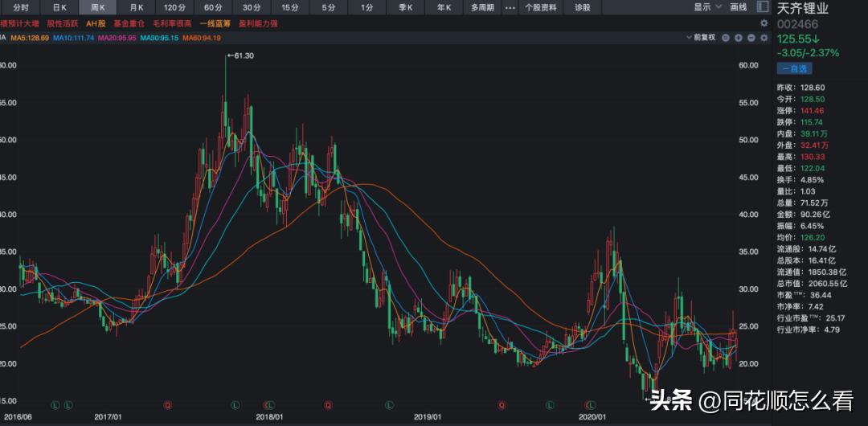The width and height of the screenshot is (868, 426).
Task: Switch to the 年K yearly tab
Action: pyautogui.click(x=444, y=7)
